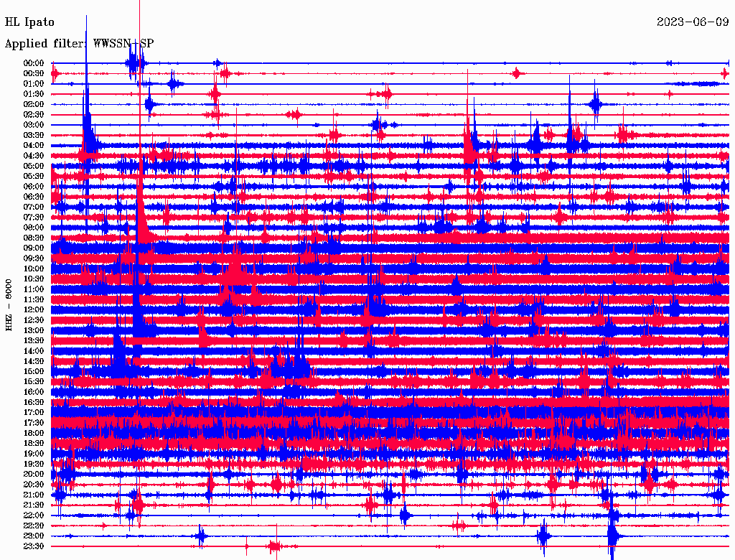This screenshot has height=560, width=735.
Task: Click the 16:00 time label
Action: [x=34, y=392]
